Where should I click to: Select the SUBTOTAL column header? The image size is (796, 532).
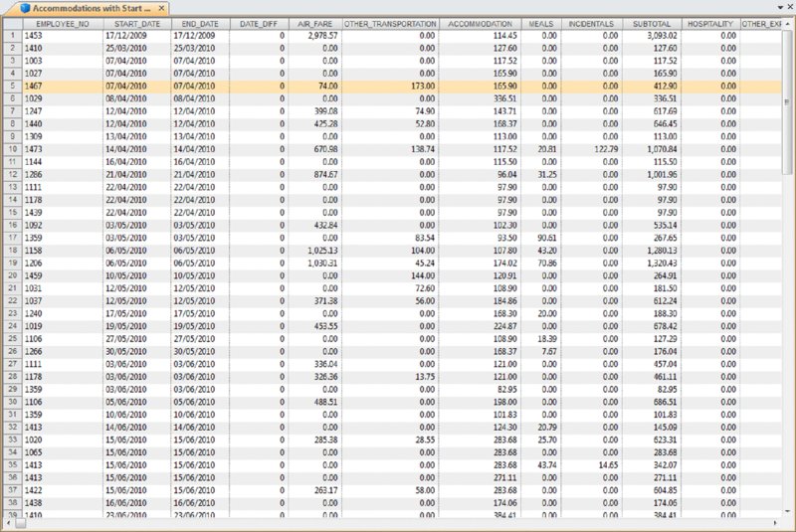[x=652, y=22]
